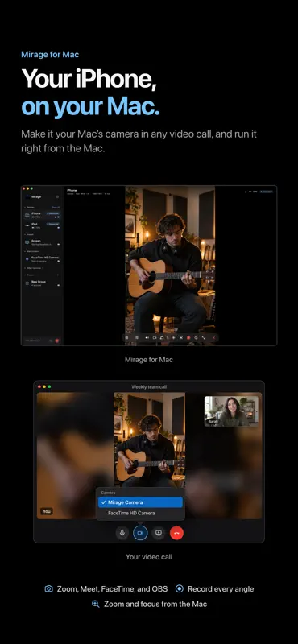Click the You label on the video

47,511
